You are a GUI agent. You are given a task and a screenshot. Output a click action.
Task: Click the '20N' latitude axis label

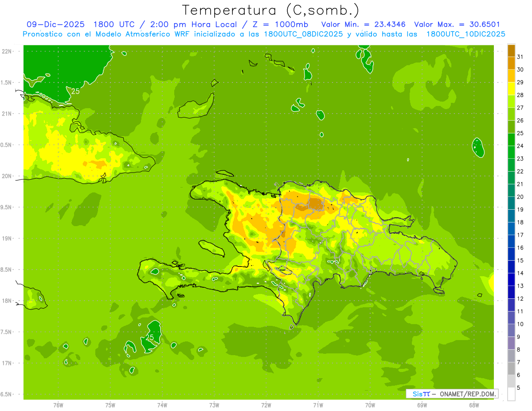click(x=7, y=176)
